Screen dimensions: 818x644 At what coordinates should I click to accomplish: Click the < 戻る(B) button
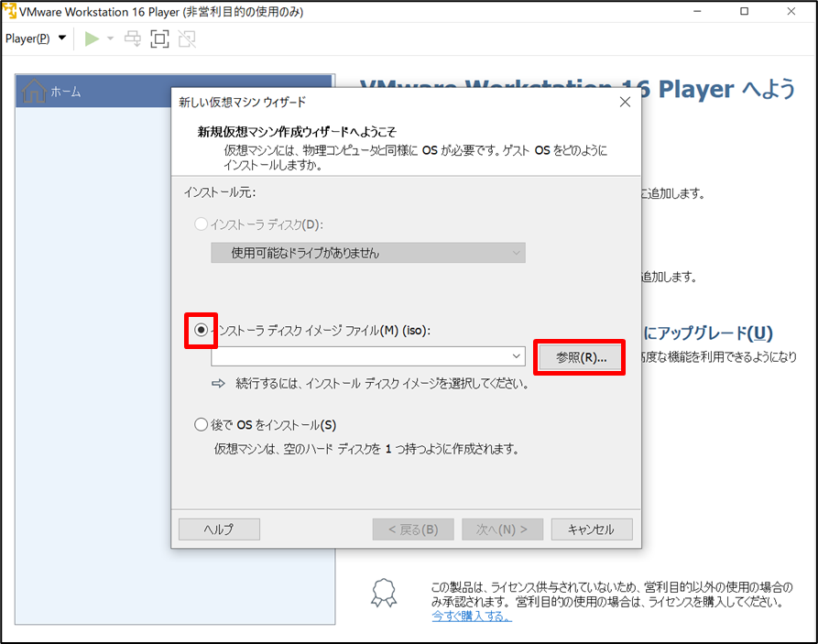[413, 529]
